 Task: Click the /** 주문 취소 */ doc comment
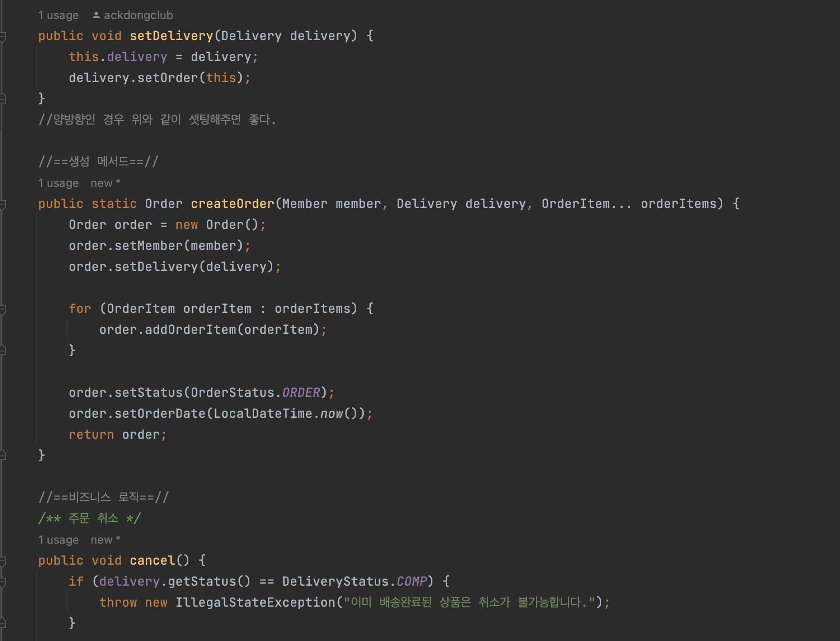pyautogui.click(x=90, y=518)
